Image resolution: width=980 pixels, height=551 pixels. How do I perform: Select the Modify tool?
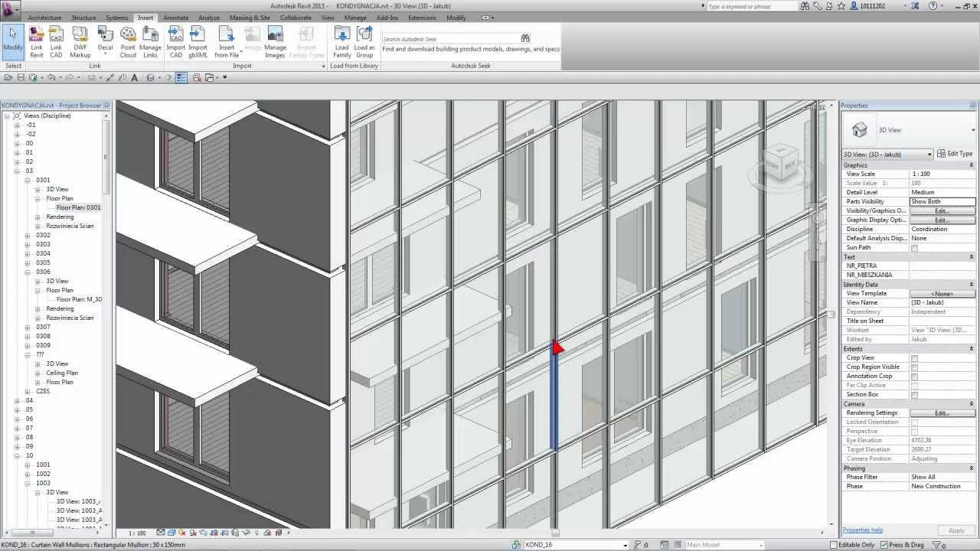click(12, 41)
